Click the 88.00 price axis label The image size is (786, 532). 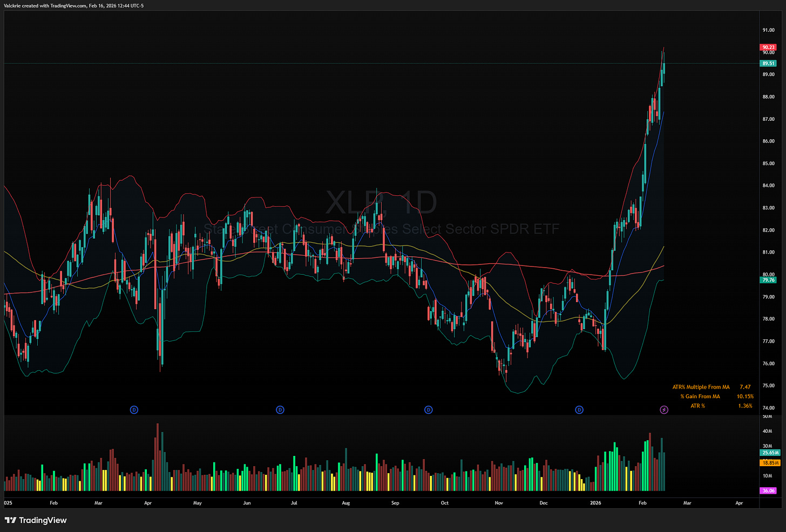(768, 97)
